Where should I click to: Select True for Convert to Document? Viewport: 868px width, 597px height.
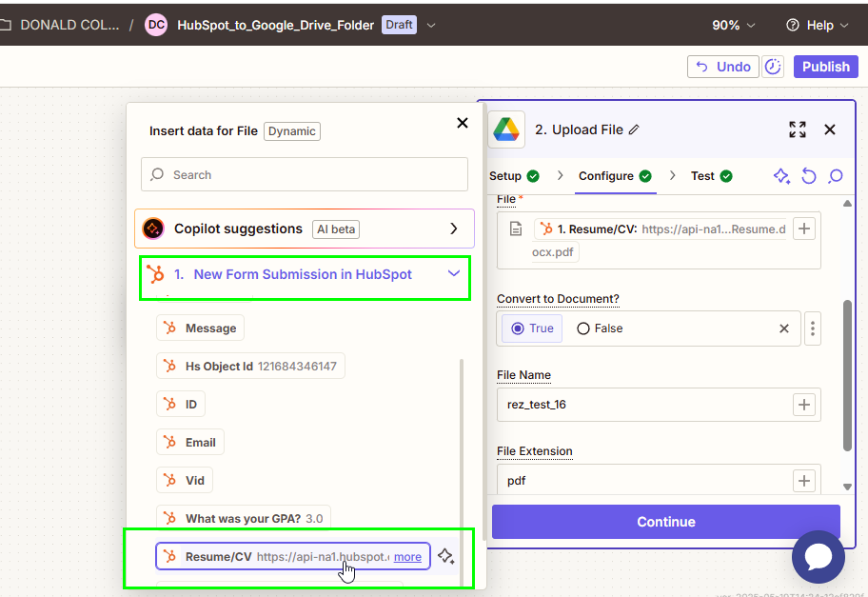tap(532, 328)
